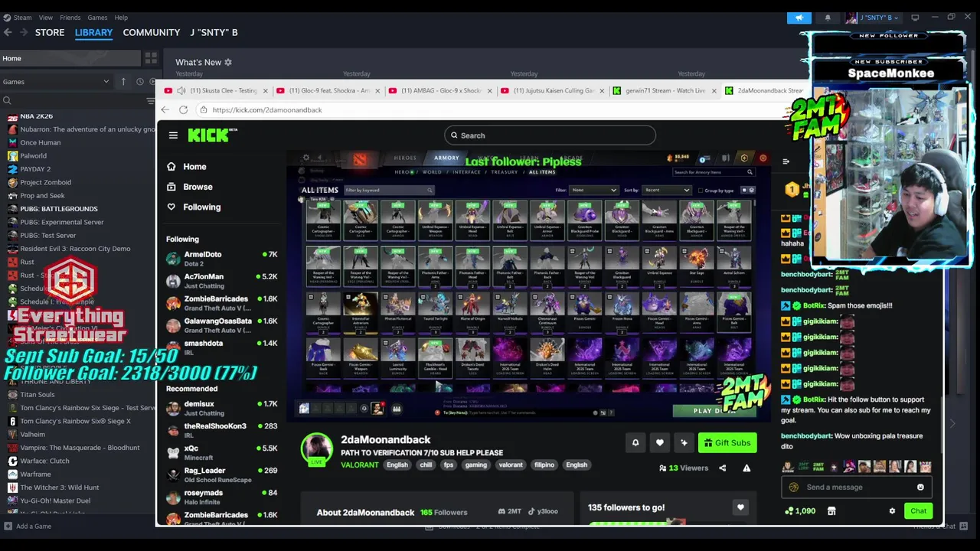Select the 'fps' stream tag
Screen dimensions: 980x551
449,465
